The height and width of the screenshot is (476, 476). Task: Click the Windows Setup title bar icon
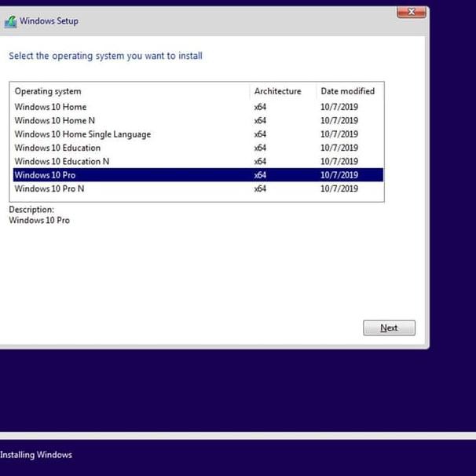(x=10, y=21)
